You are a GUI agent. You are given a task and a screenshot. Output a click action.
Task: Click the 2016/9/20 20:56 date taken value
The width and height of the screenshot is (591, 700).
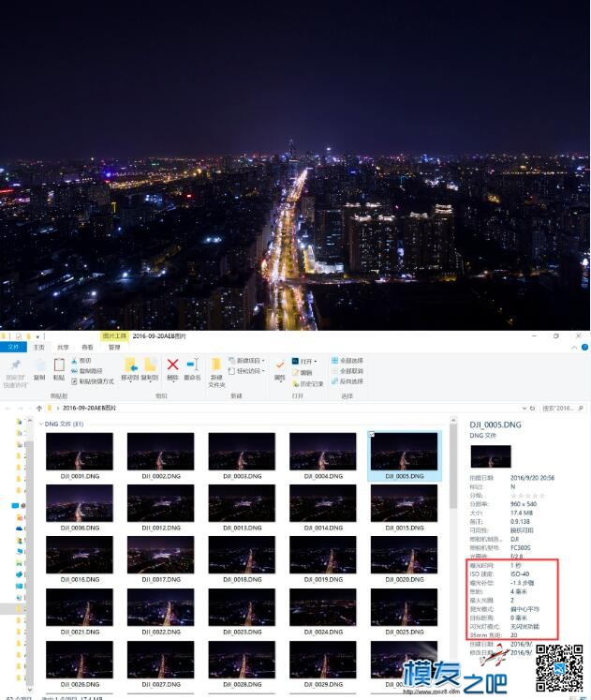(533, 478)
